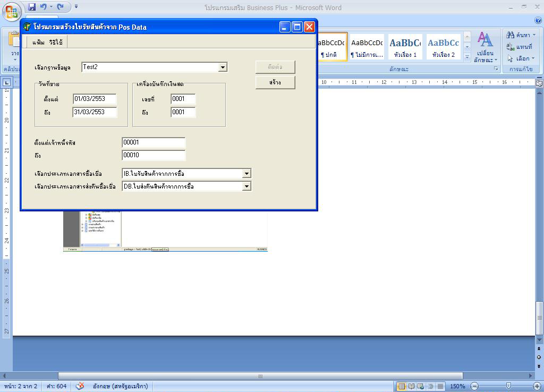Click the Find binoculars icon in Word
This screenshot has width=544, height=392.
point(510,35)
